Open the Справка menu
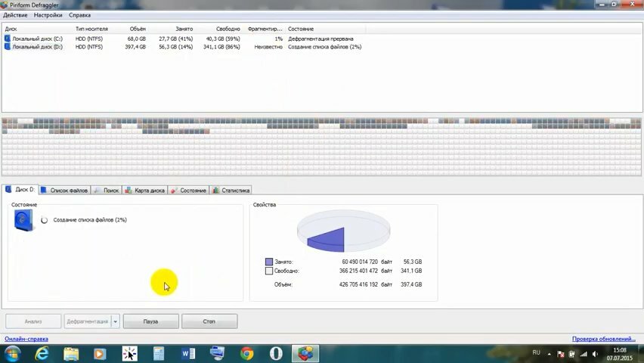Screen dimensions: 644x363 (79, 15)
